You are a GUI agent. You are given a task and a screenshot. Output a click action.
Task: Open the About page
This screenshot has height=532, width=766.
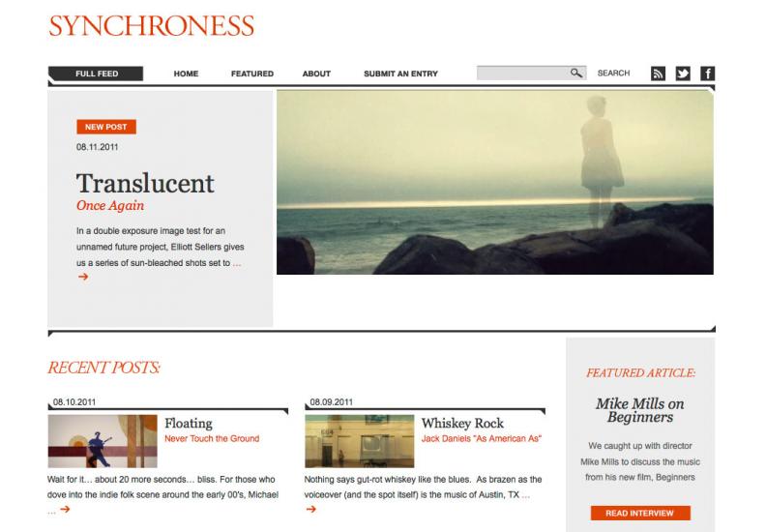tap(316, 74)
